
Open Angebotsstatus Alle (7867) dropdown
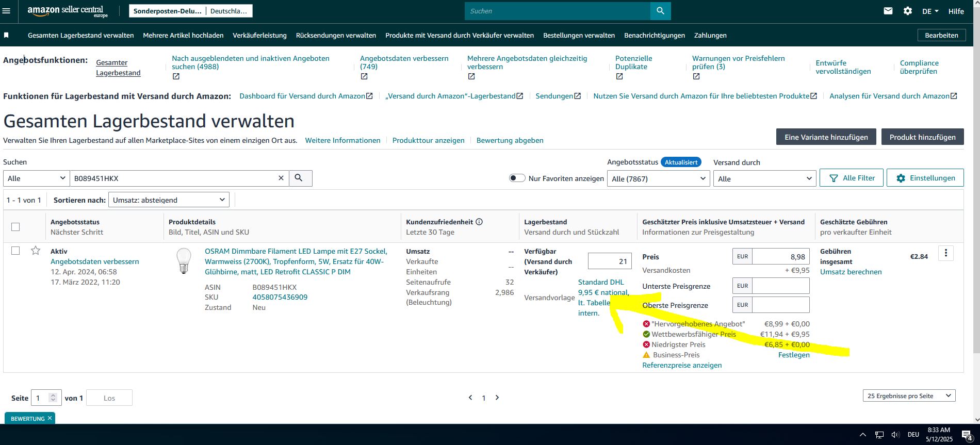pos(659,178)
